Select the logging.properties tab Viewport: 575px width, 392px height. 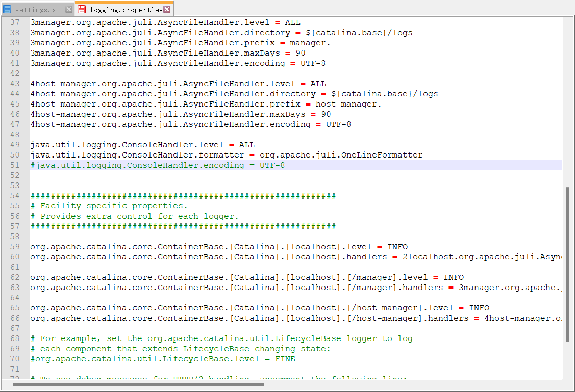coord(122,9)
